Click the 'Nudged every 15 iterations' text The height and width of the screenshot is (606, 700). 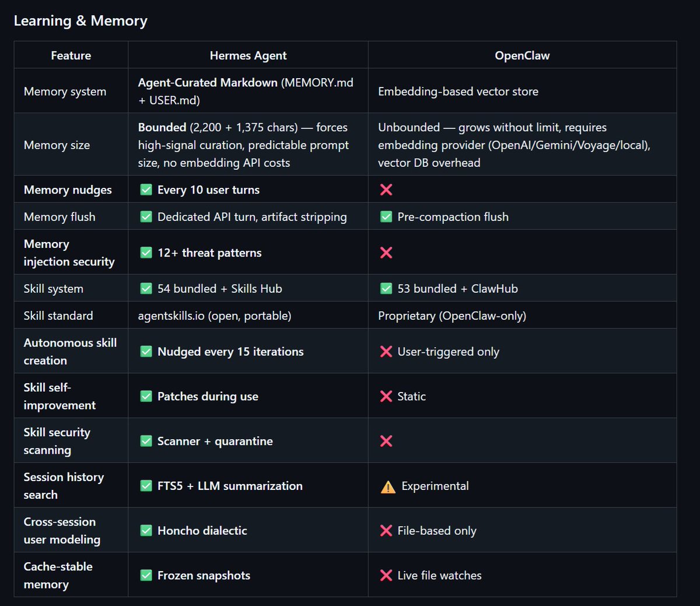[230, 352]
